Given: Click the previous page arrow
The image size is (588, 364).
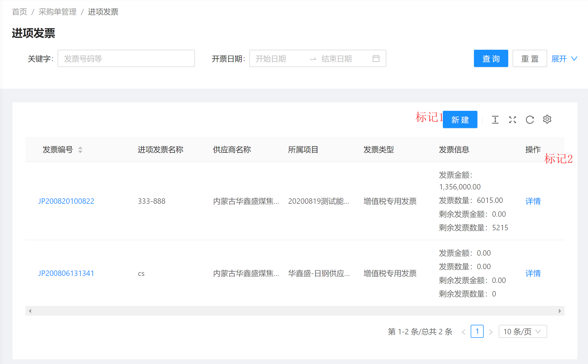Looking at the screenshot, I should (463, 332).
